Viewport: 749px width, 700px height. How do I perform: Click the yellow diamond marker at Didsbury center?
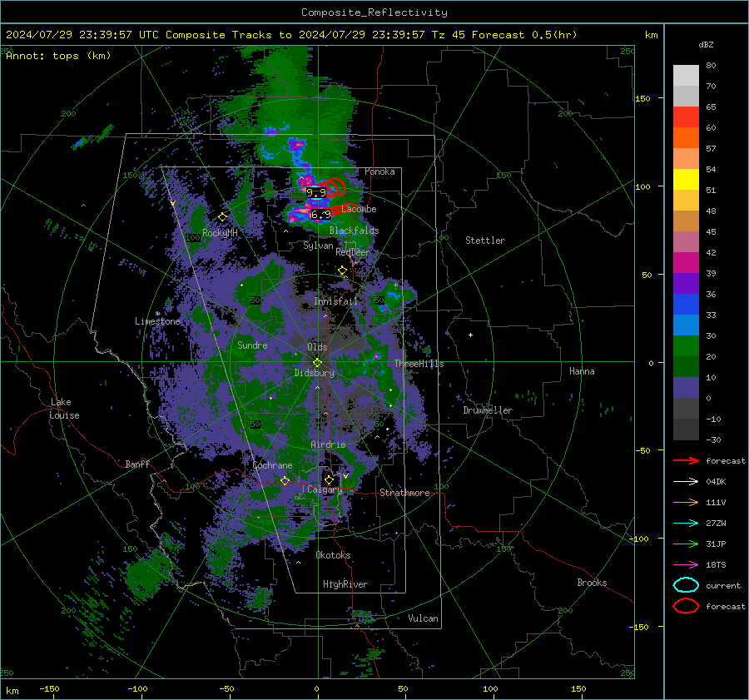tap(317, 363)
